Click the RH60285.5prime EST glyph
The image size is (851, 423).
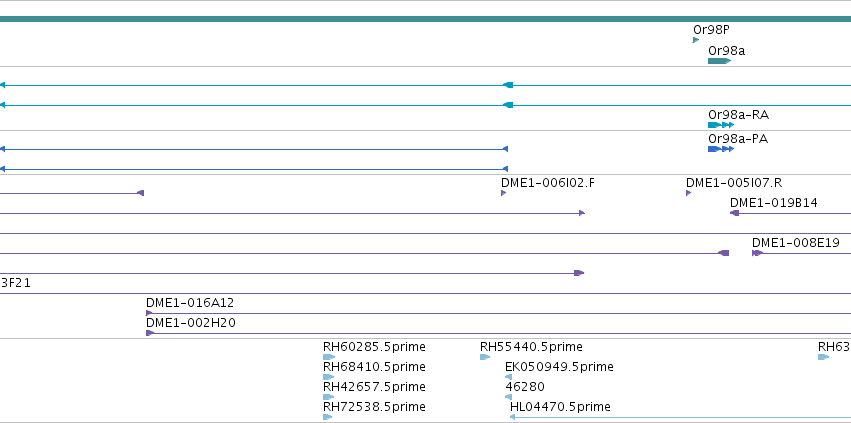[329, 357]
